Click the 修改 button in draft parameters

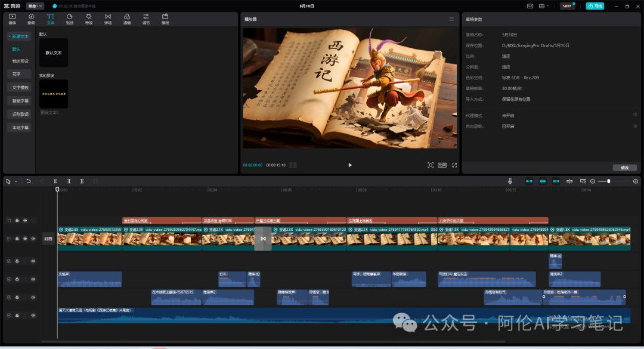(624, 168)
